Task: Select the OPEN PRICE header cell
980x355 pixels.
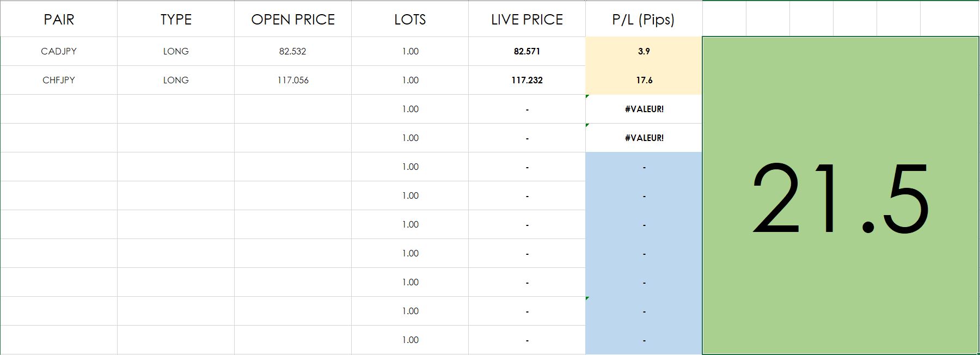Action: [293, 20]
